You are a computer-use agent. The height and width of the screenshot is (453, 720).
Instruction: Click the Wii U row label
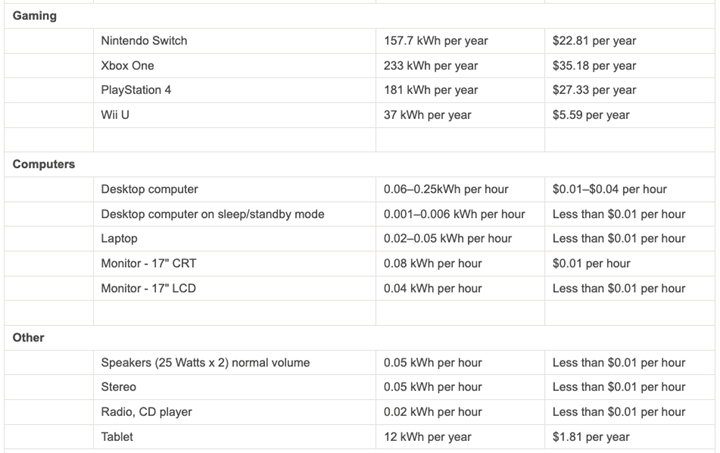point(116,115)
